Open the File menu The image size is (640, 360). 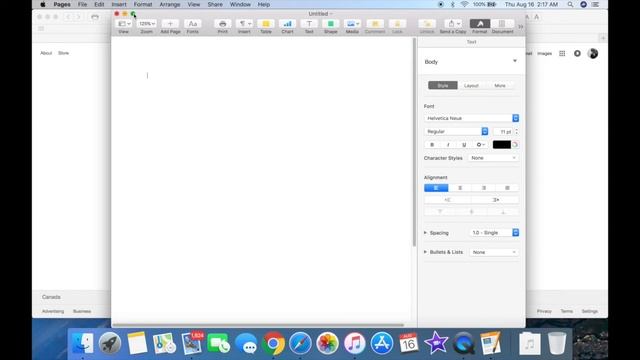coord(82,4)
